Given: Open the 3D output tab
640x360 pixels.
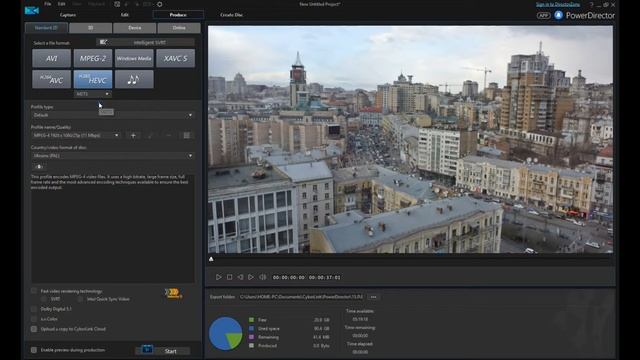Looking at the screenshot, I should click(91, 28).
